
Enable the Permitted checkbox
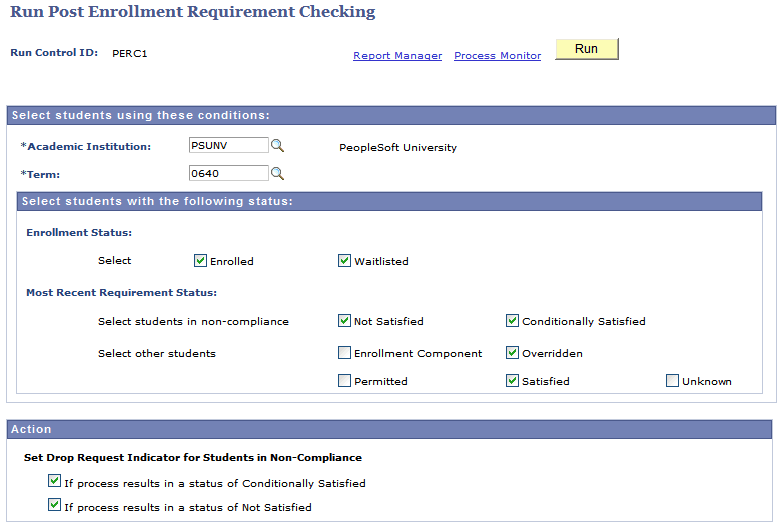344,381
